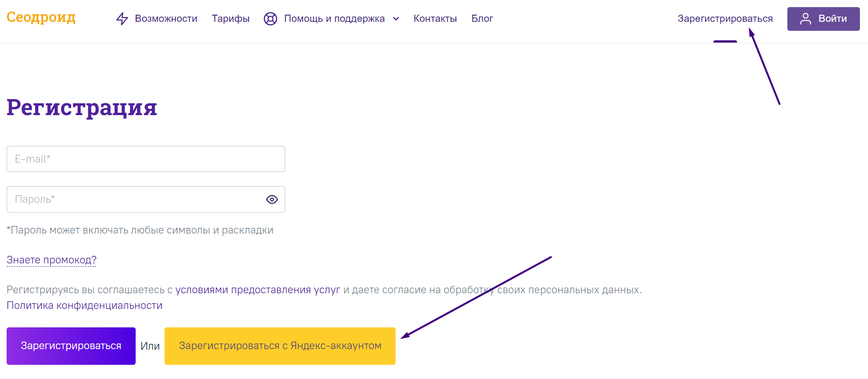Click the password hint text about символы и раскладки
This screenshot has width=868, height=379.
tap(140, 230)
